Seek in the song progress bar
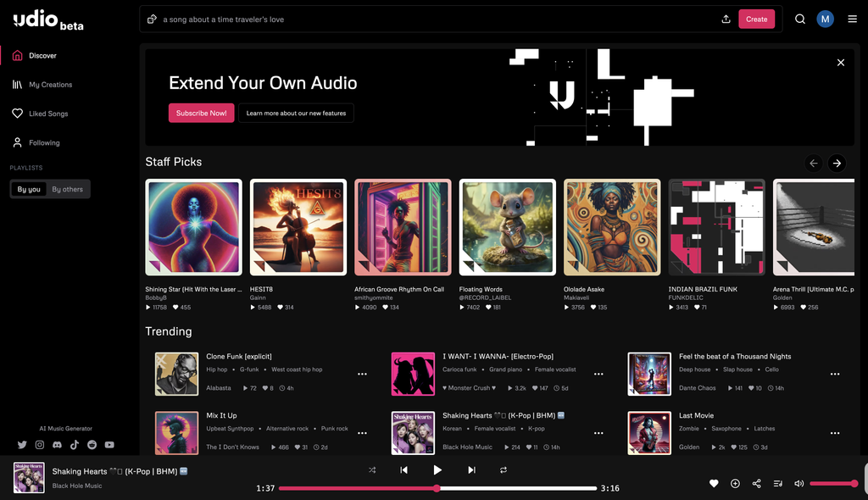This screenshot has width=868, height=500. pos(438,488)
